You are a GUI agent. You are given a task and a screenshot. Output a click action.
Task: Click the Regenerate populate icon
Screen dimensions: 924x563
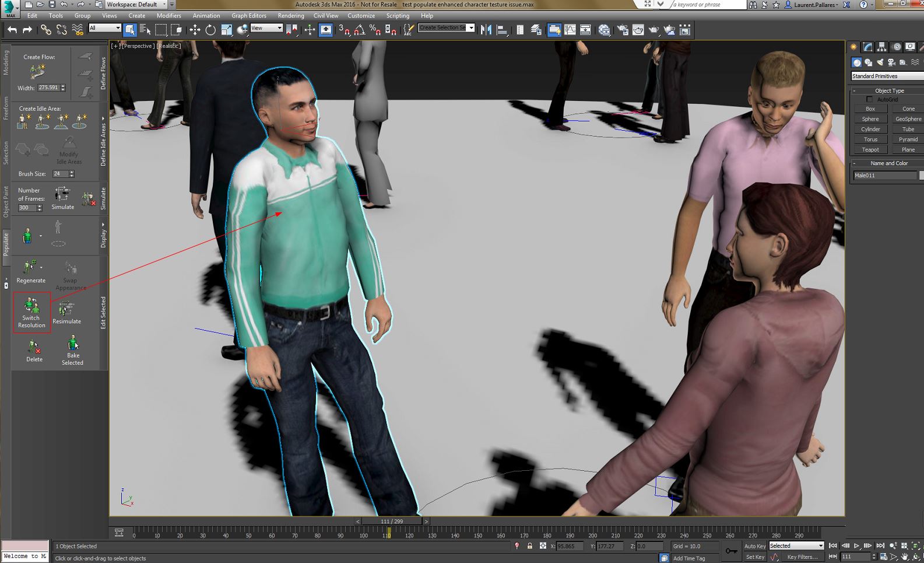[x=29, y=268]
